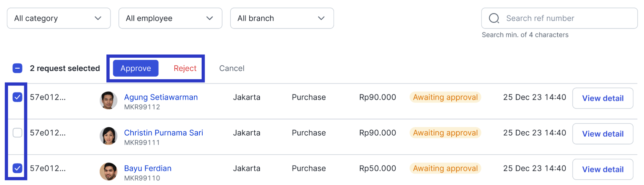Toggle the select-all requests checkbox

pyautogui.click(x=17, y=68)
